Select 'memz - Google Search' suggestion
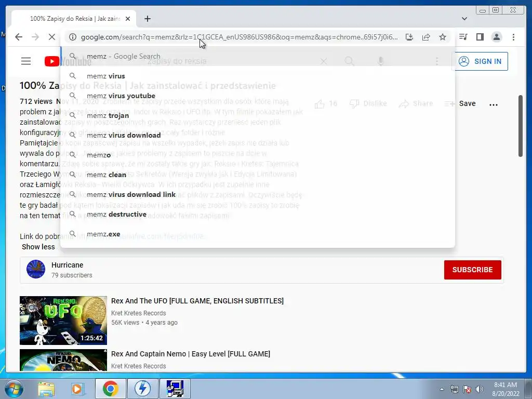The width and height of the screenshot is (532, 399). coord(258,56)
